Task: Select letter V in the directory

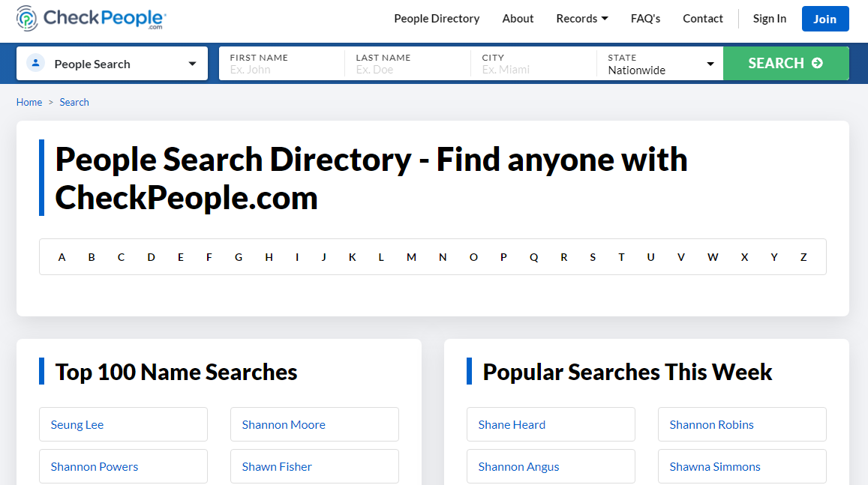Action: pyautogui.click(x=681, y=257)
